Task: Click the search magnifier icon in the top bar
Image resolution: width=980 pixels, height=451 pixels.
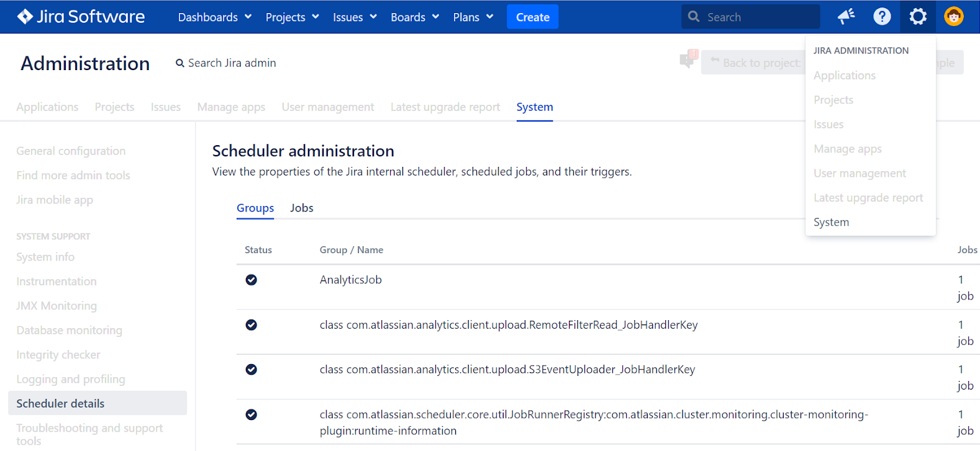Action: click(x=694, y=17)
